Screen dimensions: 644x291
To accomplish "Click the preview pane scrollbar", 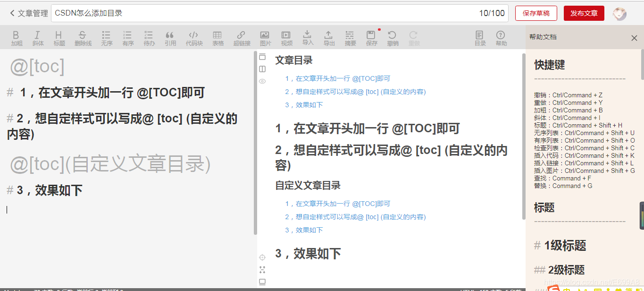I will (x=524, y=136).
